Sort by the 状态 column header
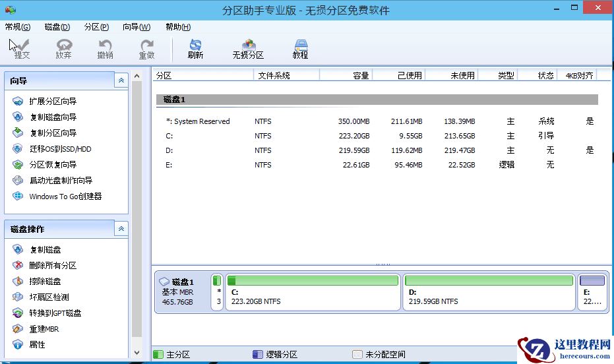Image resolution: width=614 pixels, height=364 pixels. [x=537, y=75]
